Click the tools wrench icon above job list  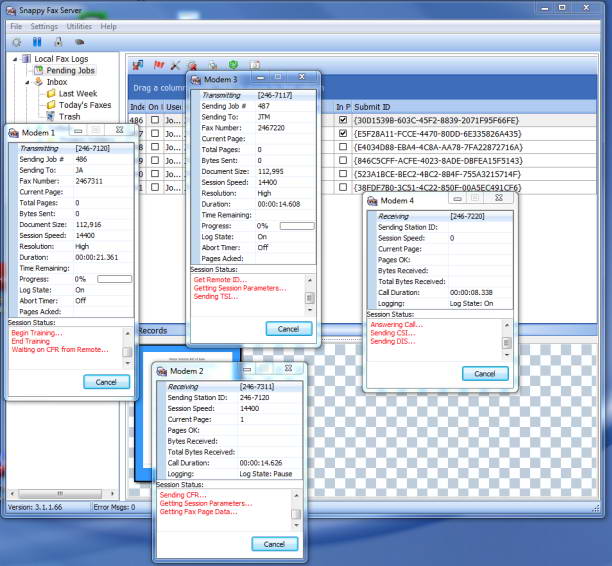175,66
